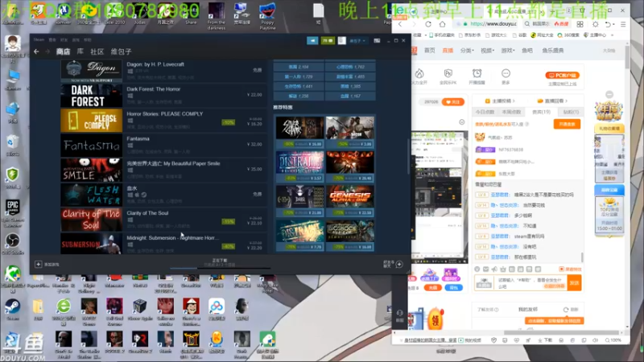
Task: Open the Steam 商店 tab
Action: click(63, 51)
